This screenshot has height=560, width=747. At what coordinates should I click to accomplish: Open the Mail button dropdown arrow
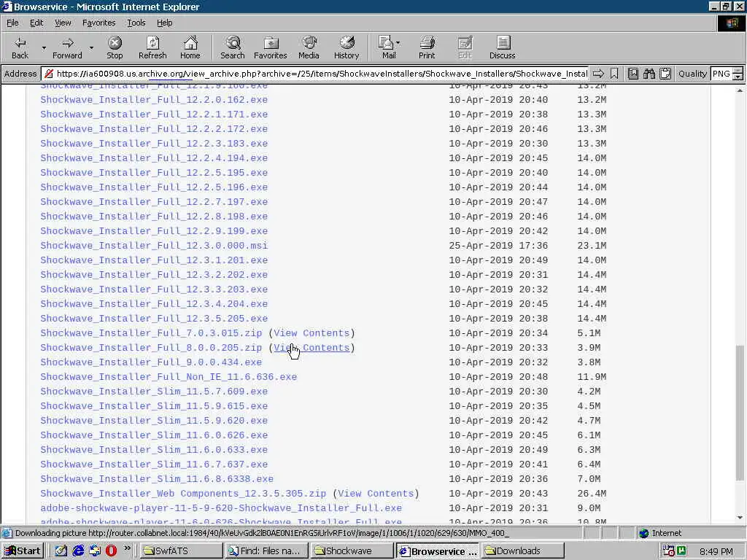pyautogui.click(x=398, y=43)
